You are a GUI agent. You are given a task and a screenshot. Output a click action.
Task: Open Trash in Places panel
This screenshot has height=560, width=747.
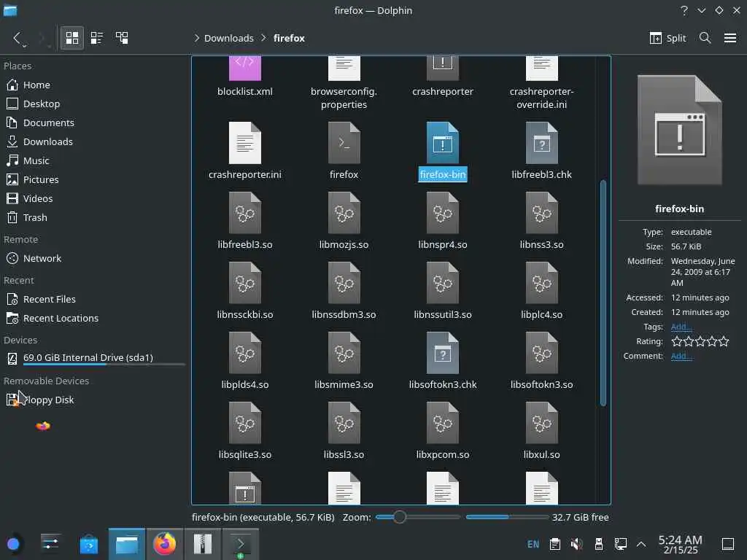pos(94,217)
